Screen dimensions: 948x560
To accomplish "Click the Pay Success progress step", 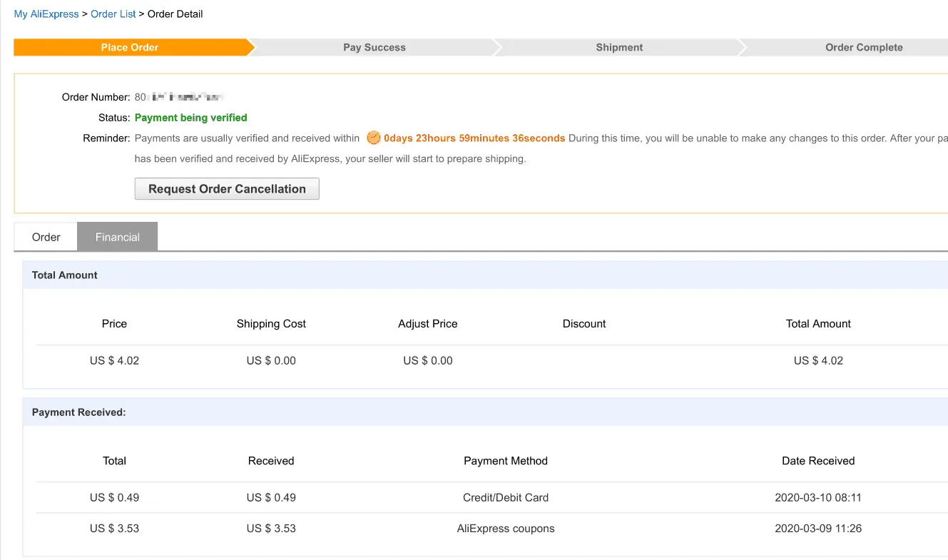I will pos(374,47).
